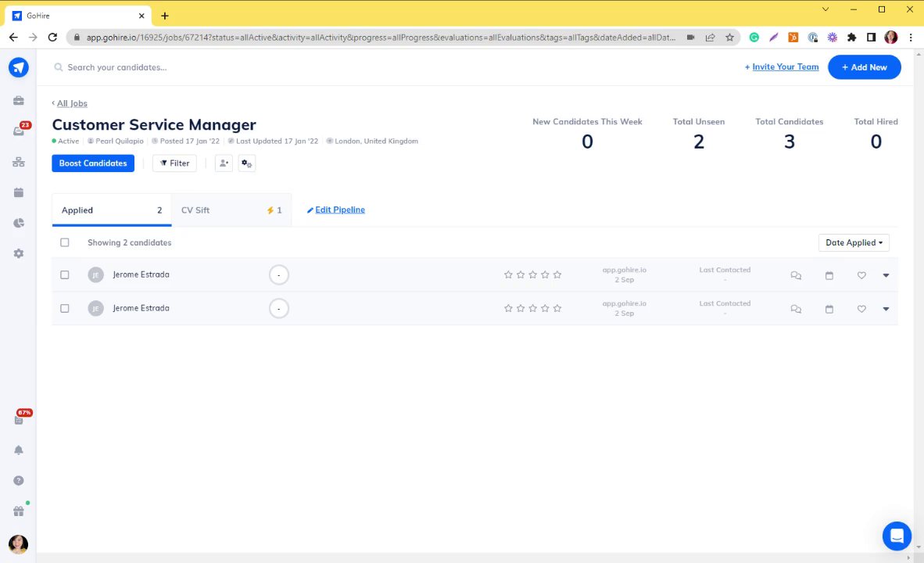
Task: Open the reports pie chart icon
Action: (18, 223)
